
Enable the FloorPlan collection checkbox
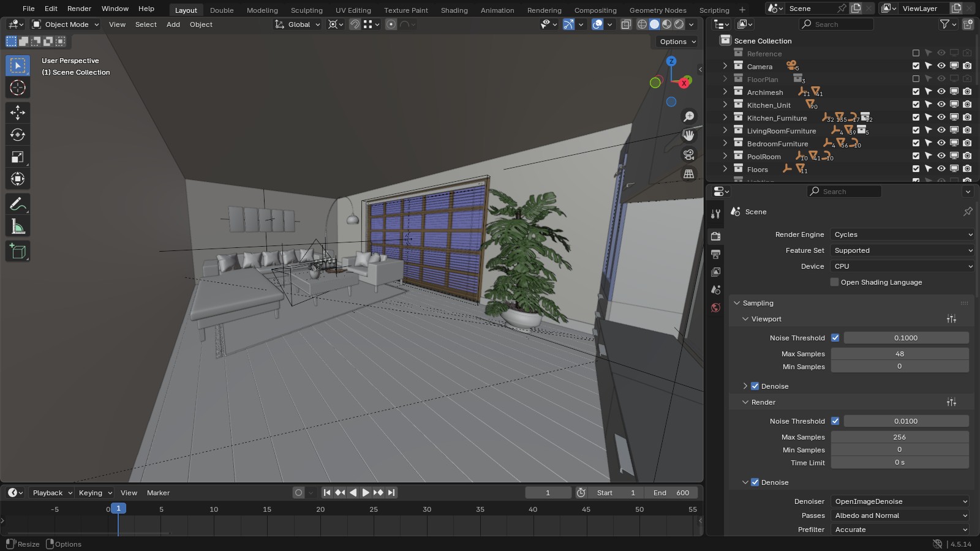pos(916,79)
